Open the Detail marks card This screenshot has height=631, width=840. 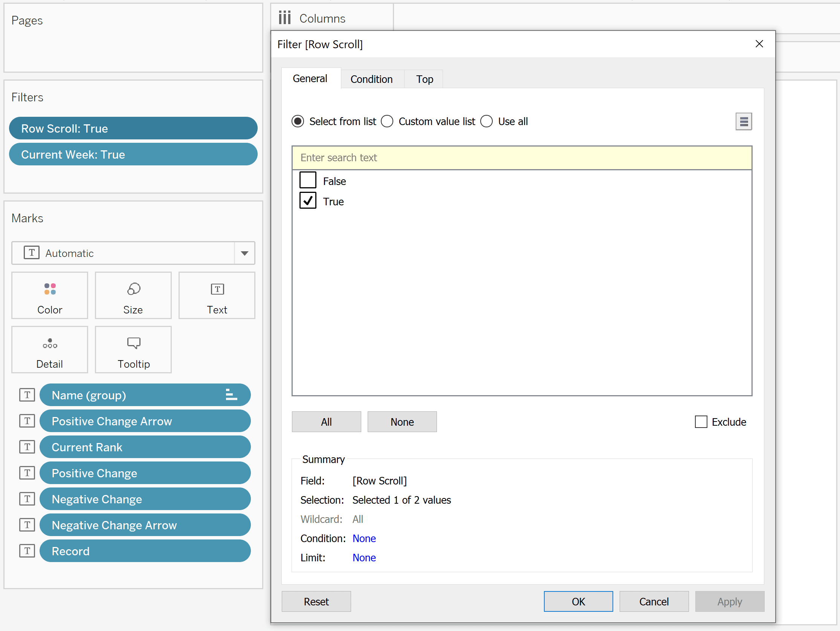[50, 350]
